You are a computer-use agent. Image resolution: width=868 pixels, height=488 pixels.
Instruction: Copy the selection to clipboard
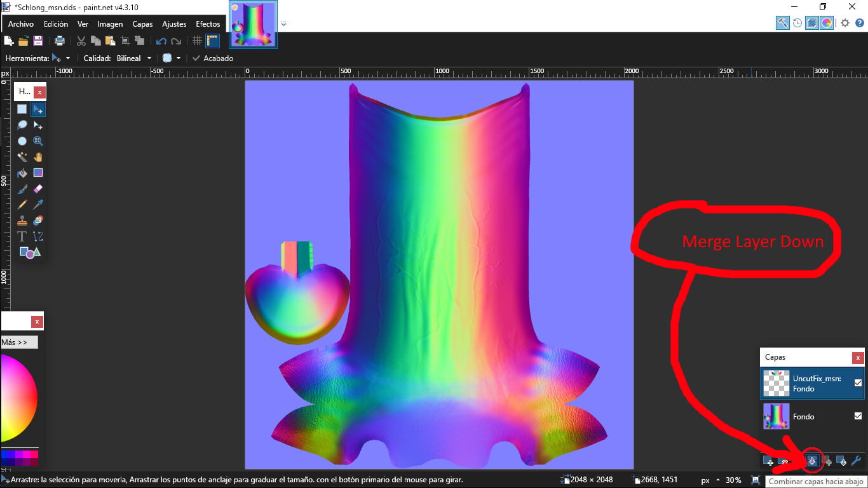(95, 41)
